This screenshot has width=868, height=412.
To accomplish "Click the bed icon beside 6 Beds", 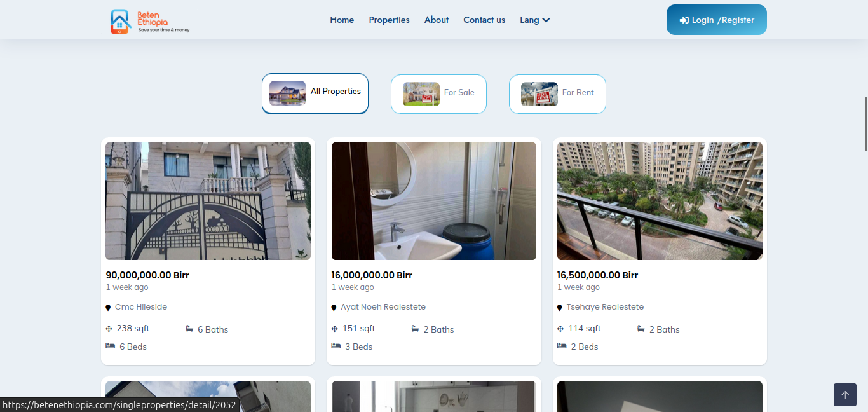I will pyautogui.click(x=110, y=346).
